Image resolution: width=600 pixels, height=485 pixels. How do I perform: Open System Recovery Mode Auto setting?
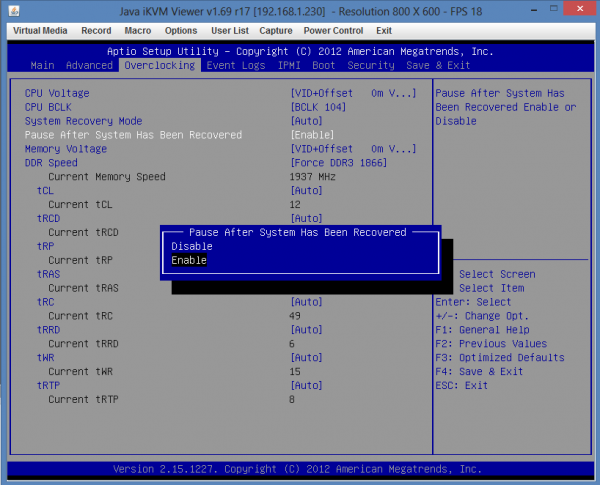click(x=306, y=121)
